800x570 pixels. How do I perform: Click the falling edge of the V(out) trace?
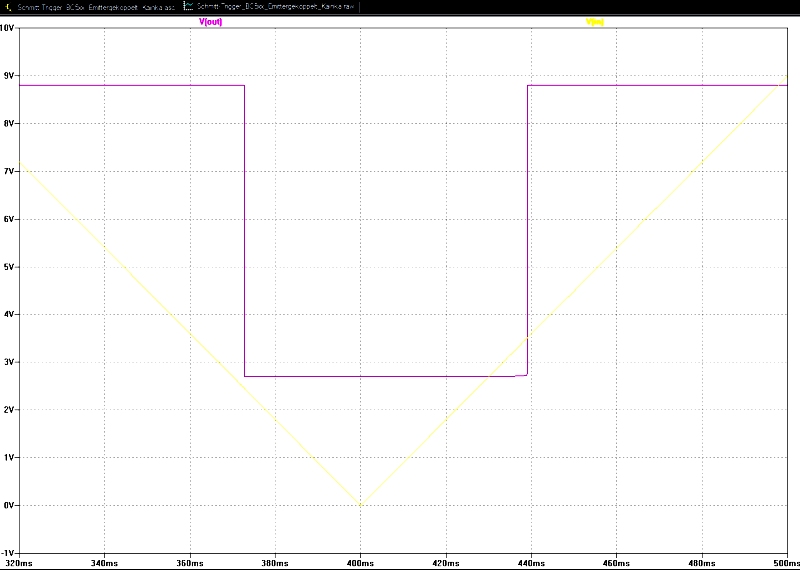[x=245, y=230]
